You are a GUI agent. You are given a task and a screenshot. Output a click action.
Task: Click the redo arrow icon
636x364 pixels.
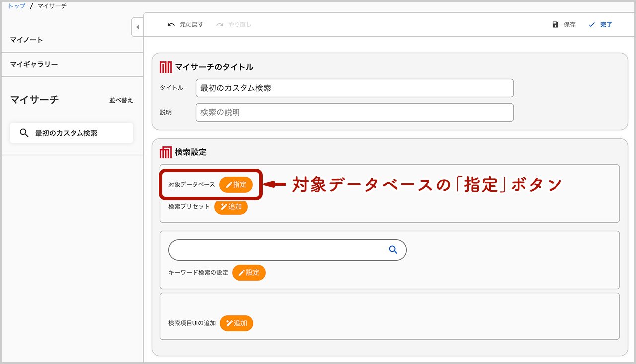(220, 25)
